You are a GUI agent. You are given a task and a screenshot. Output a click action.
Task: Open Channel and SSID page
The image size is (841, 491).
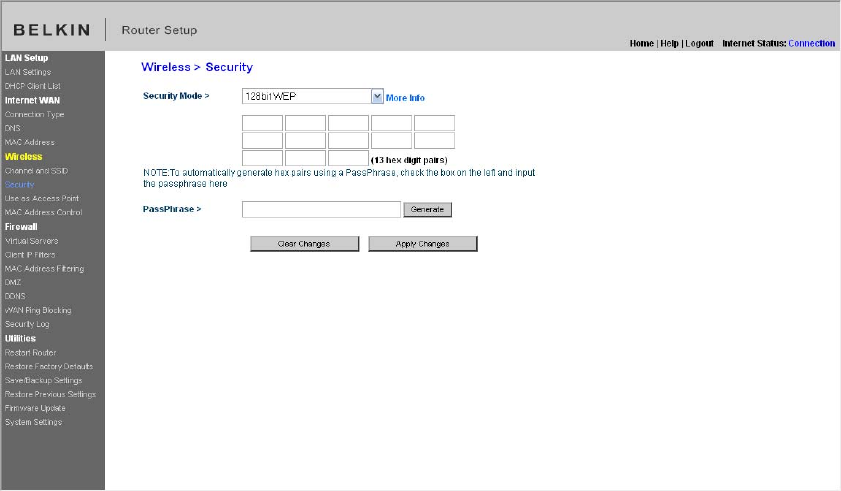coord(36,171)
